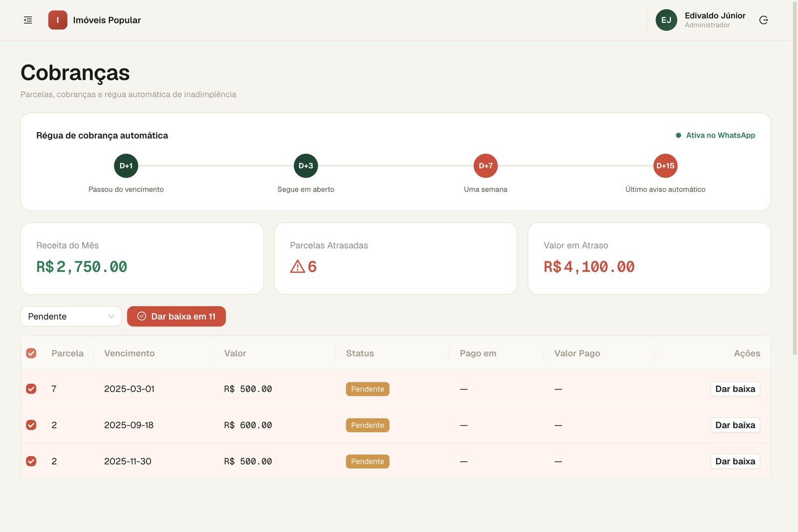Screen dimensions: 798x532
Task: Toggle the sidebar menu icon
Action: pyautogui.click(x=28, y=20)
